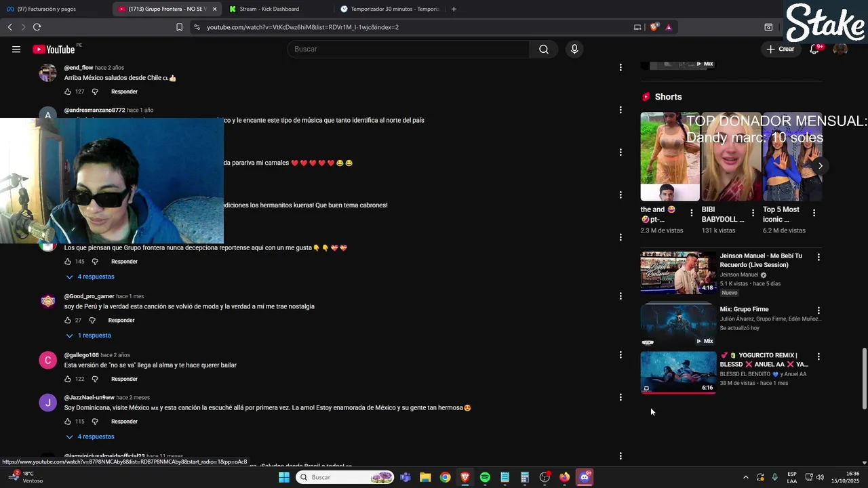This screenshot has width=868, height=488.
Task: Open options menu for @JazzNael-un9ww's comment
Action: 620,397
